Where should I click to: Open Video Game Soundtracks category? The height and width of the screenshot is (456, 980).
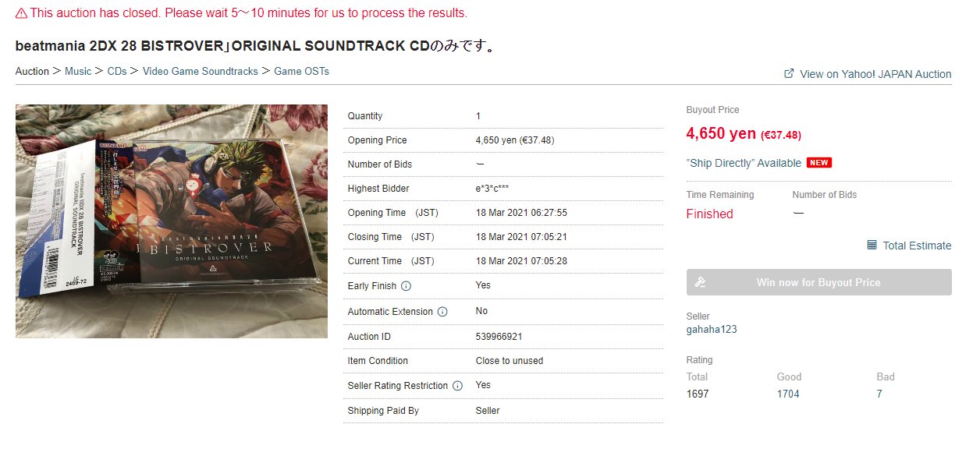(200, 71)
